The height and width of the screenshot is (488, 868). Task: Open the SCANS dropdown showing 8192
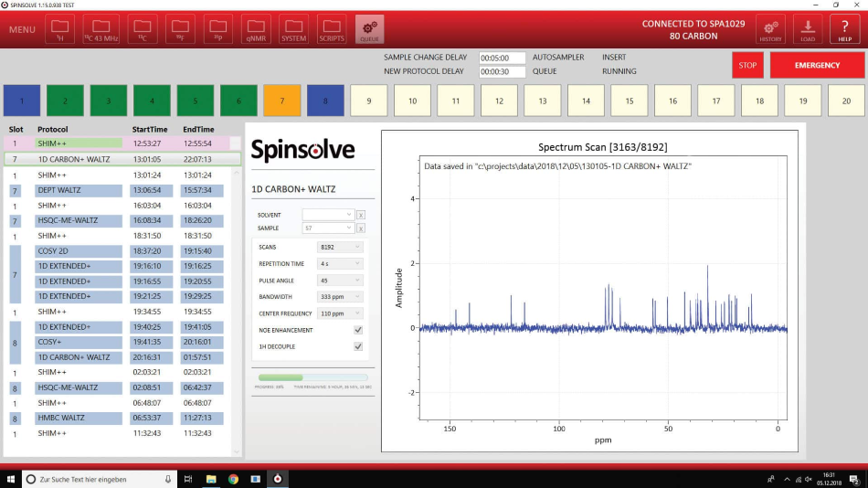(340, 247)
